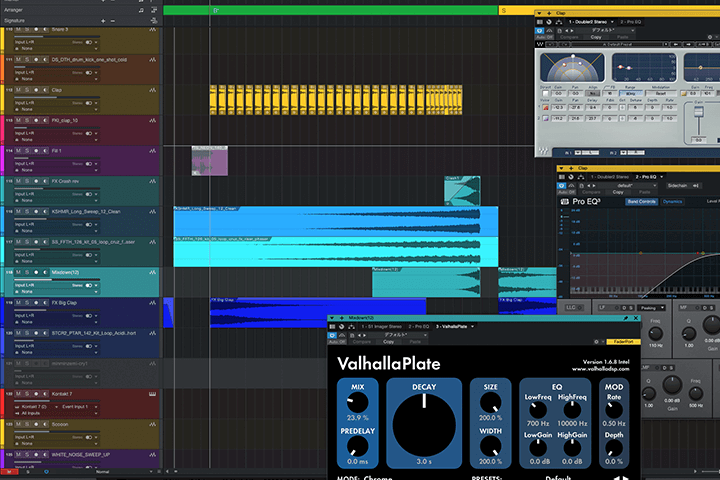The width and height of the screenshot is (720, 480).
Task: Open ValhallaPlate window settings gear icon
Action: [x=596, y=342]
